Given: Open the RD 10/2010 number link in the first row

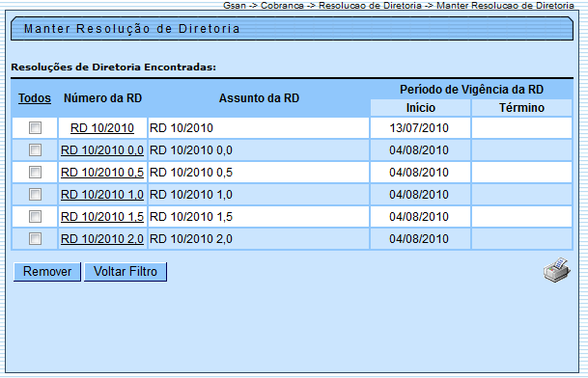Looking at the screenshot, I should (x=102, y=128).
